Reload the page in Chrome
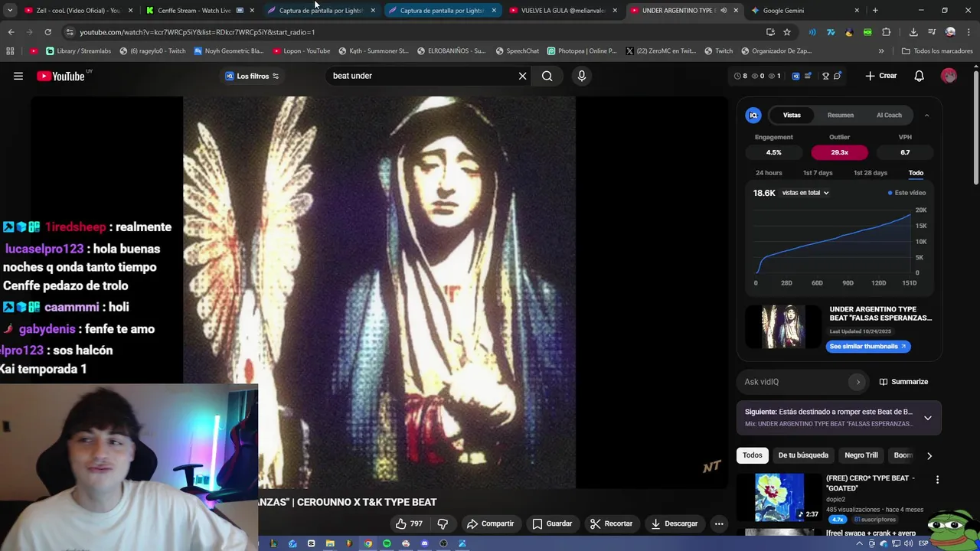The width and height of the screenshot is (980, 551). click(47, 32)
